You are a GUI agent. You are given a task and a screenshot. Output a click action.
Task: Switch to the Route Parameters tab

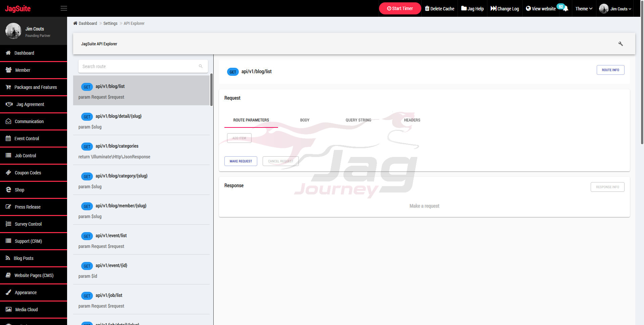tap(251, 120)
